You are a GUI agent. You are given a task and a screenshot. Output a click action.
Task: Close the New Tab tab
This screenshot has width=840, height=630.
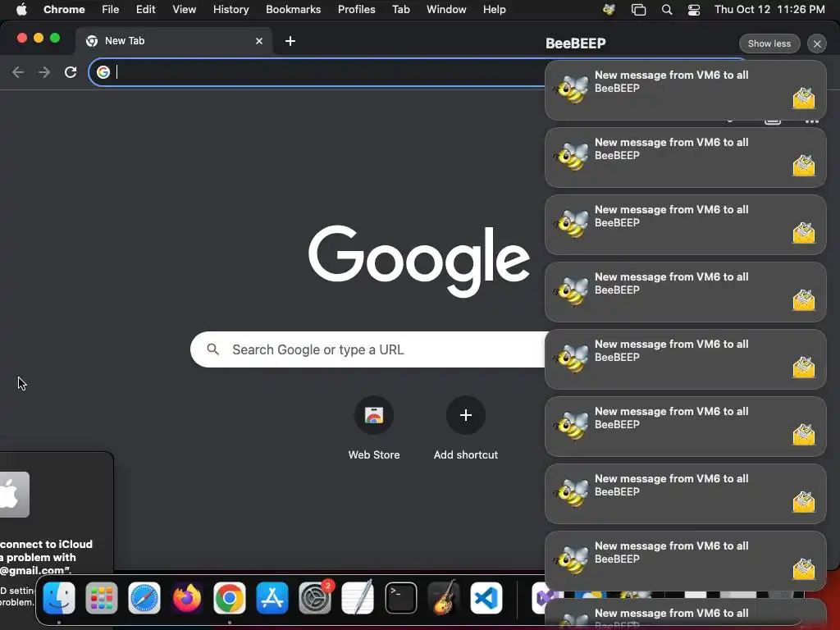[259, 41]
